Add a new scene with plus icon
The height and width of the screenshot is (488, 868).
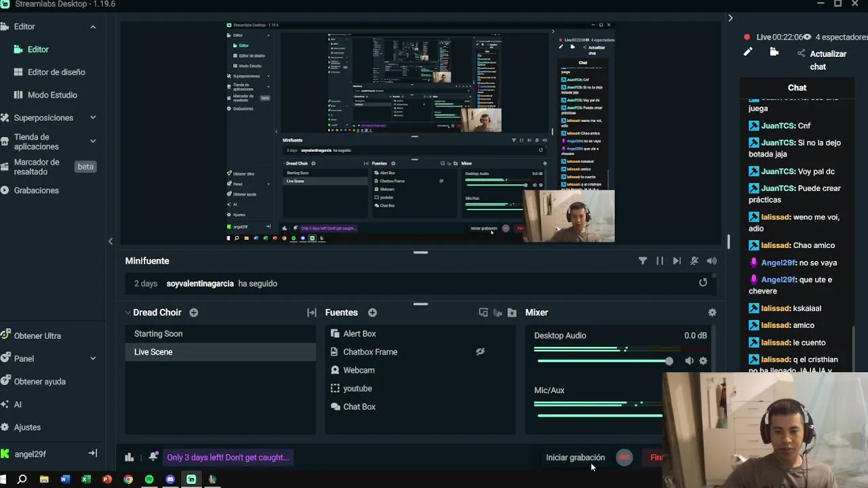194,312
